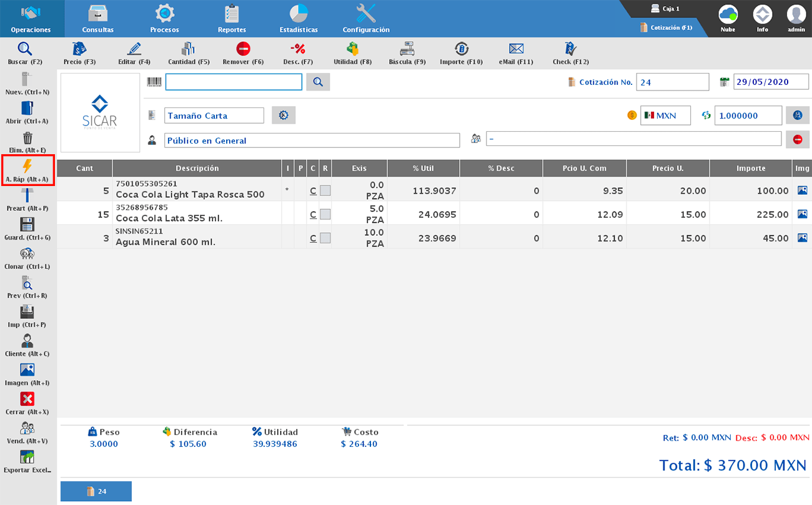Screen dimensions: 812x505
Task: Save the quote with Guard. (Ctrl+G)
Action: (x=27, y=225)
